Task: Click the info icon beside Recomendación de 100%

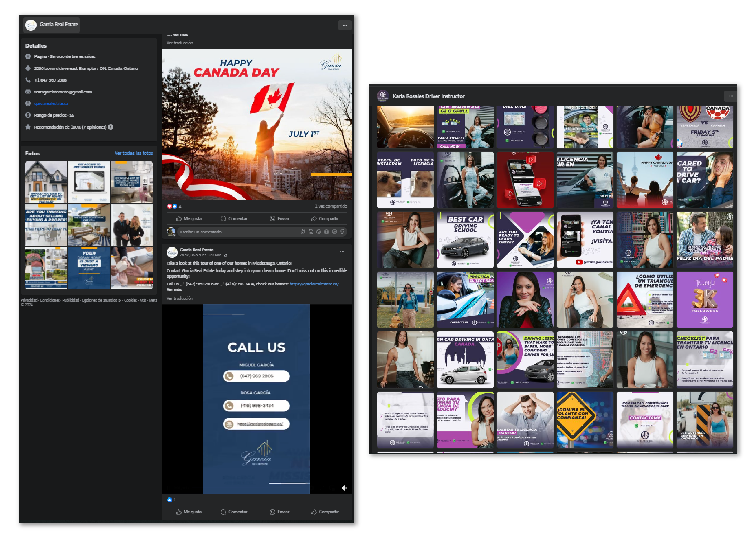Action: point(111,127)
